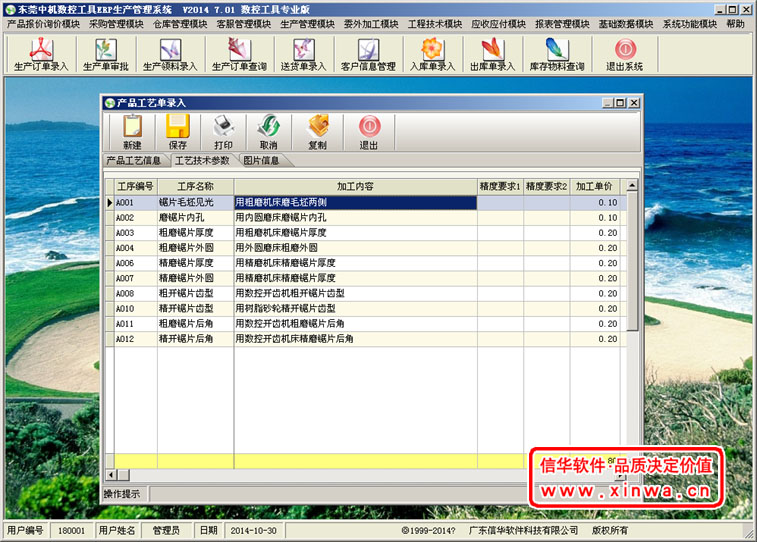Open the 仓库管理模块 menu
The image size is (757, 542).
(x=180, y=24)
